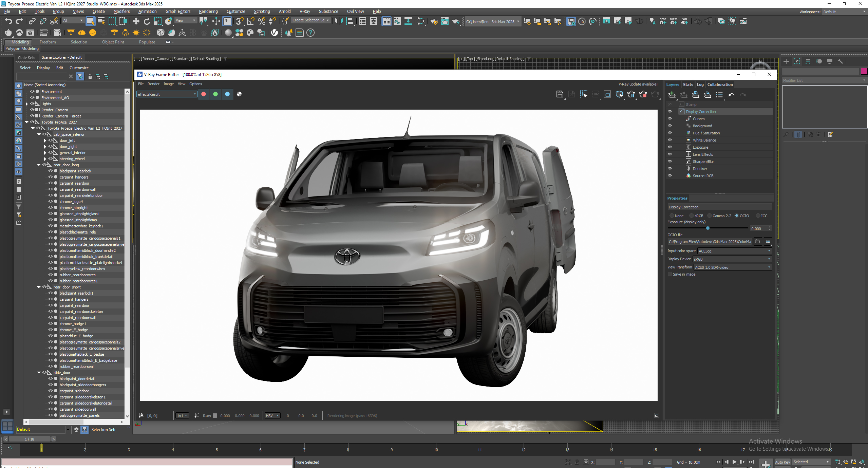Show the green channel in V-Ray Frame Buffer

[x=215, y=94]
